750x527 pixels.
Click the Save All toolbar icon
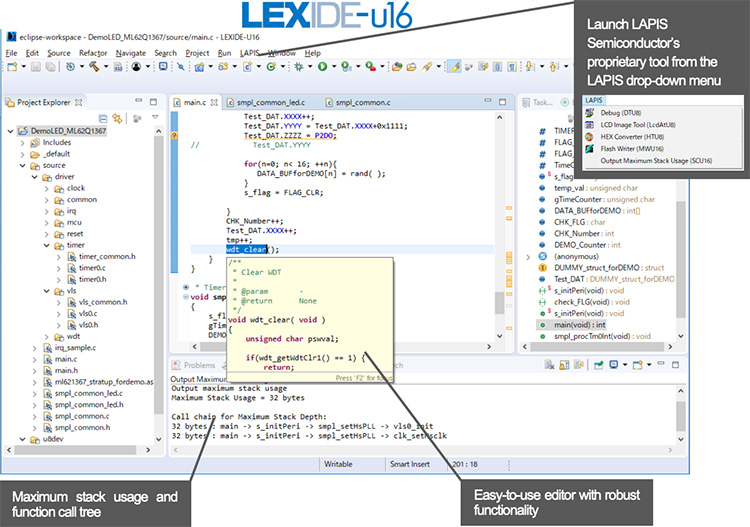[50, 67]
